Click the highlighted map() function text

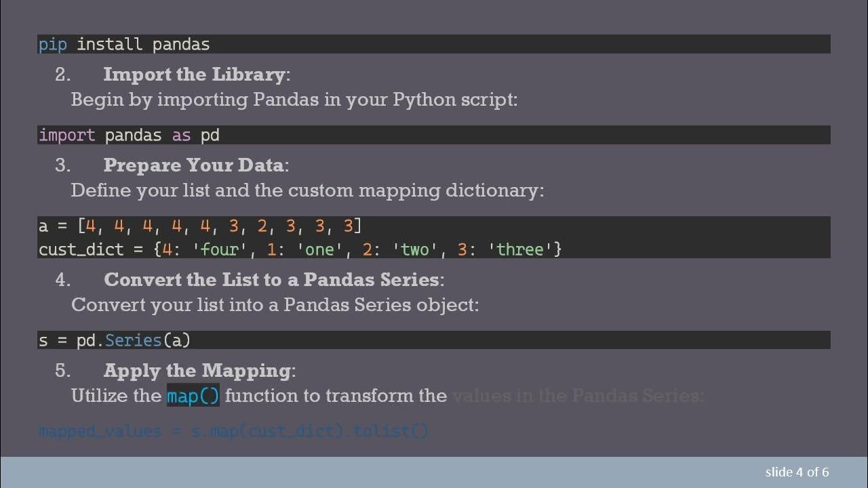(193, 396)
